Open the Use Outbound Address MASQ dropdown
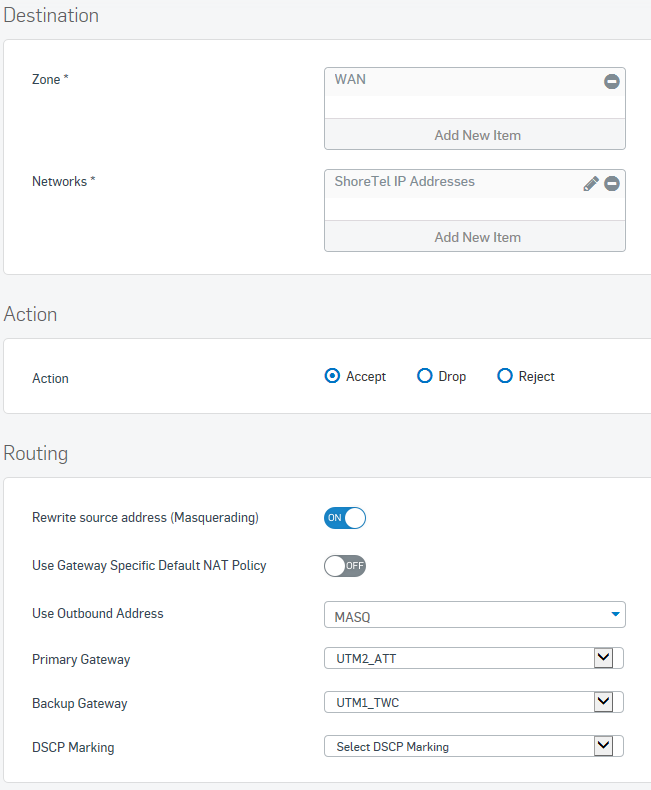This screenshot has height=790, width=651. click(475, 615)
